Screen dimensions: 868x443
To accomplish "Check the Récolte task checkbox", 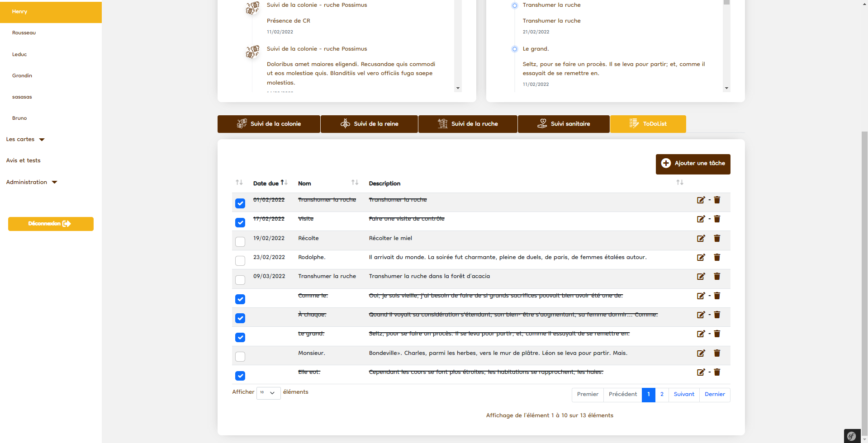I will pos(240,242).
